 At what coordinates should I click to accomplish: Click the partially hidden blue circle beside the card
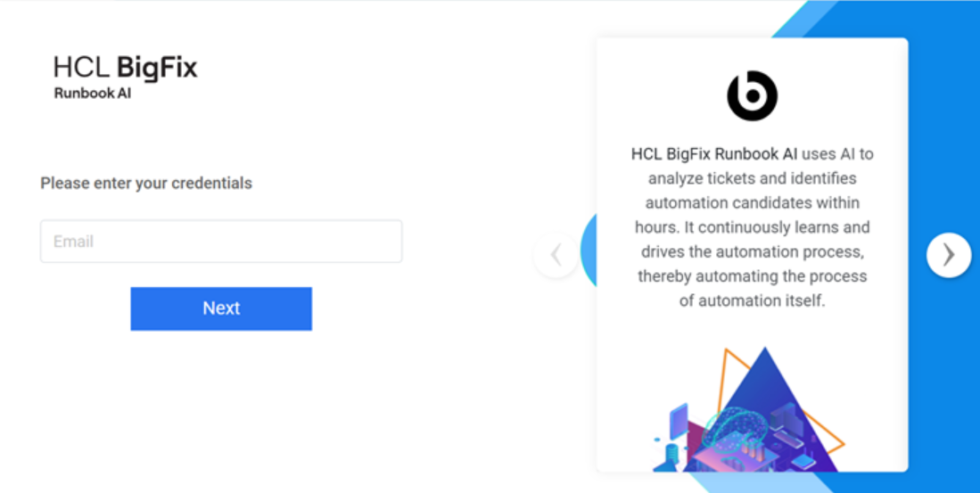pyautogui.click(x=589, y=251)
